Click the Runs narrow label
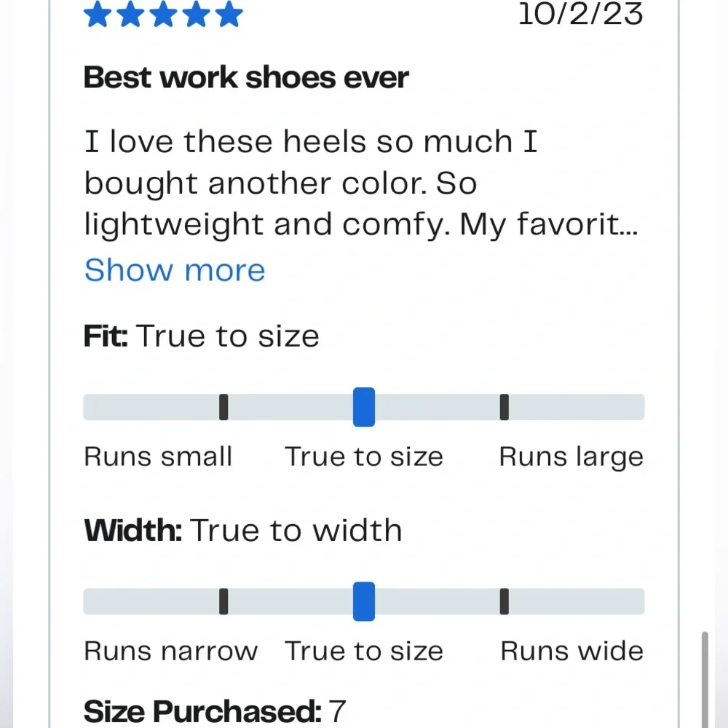Screen dimensions: 728x728 [170, 651]
